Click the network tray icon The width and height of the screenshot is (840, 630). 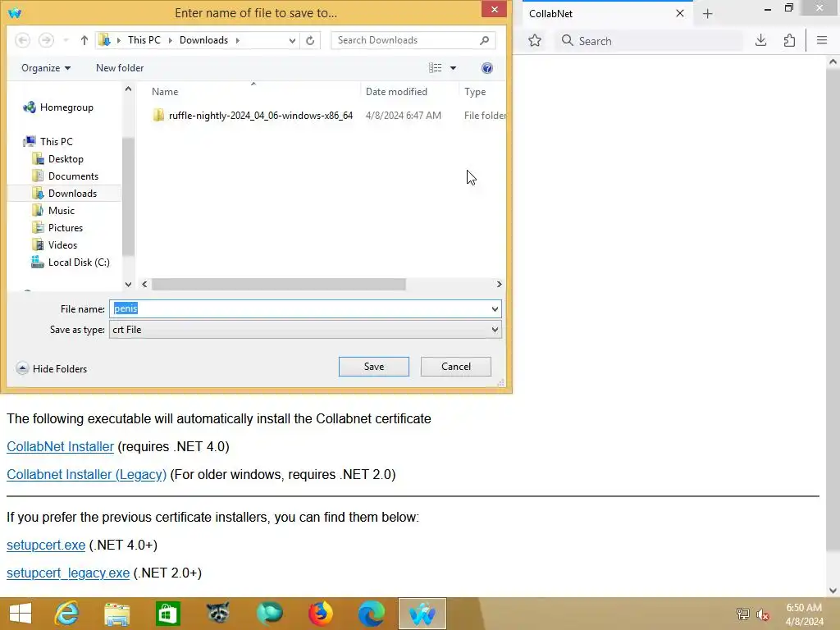pos(742,614)
